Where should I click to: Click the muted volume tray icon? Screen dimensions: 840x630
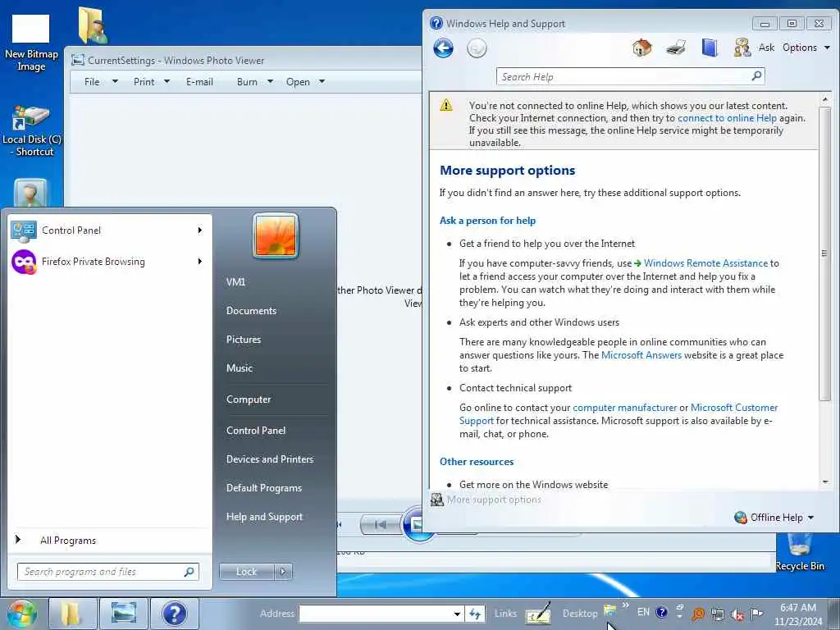point(737,614)
